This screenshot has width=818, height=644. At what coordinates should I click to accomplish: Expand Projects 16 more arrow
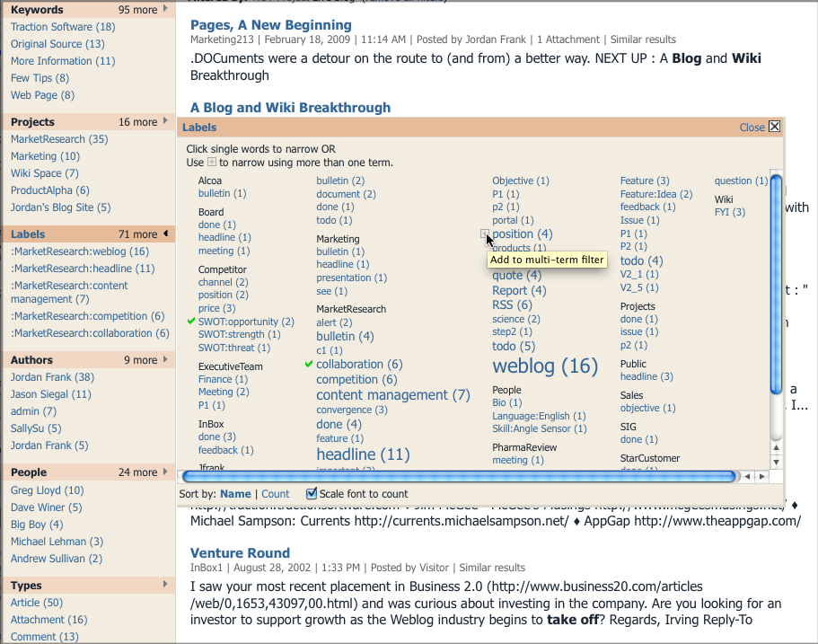[165, 120]
